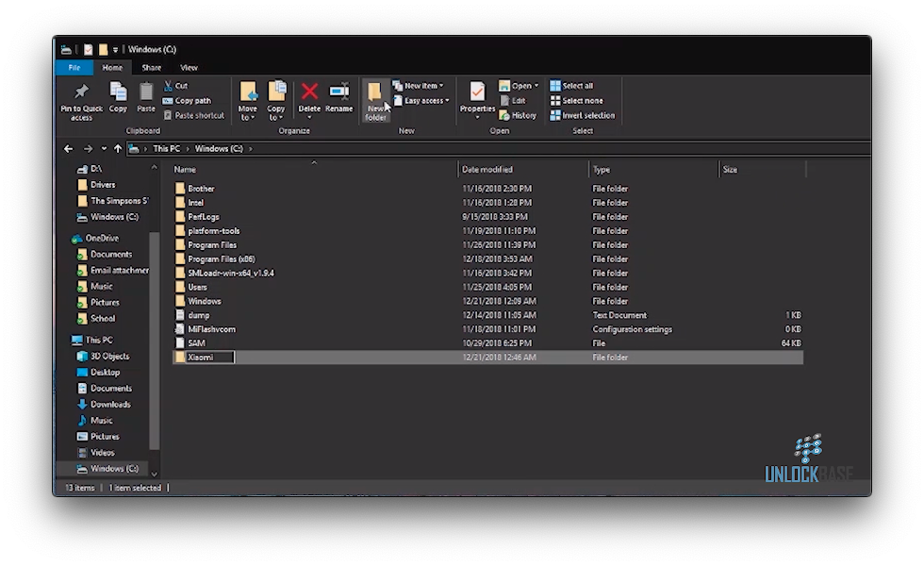Expand the chevron after This PC breadcrumb
Image resolution: width=924 pixels, height=566 pixels.
click(x=188, y=149)
